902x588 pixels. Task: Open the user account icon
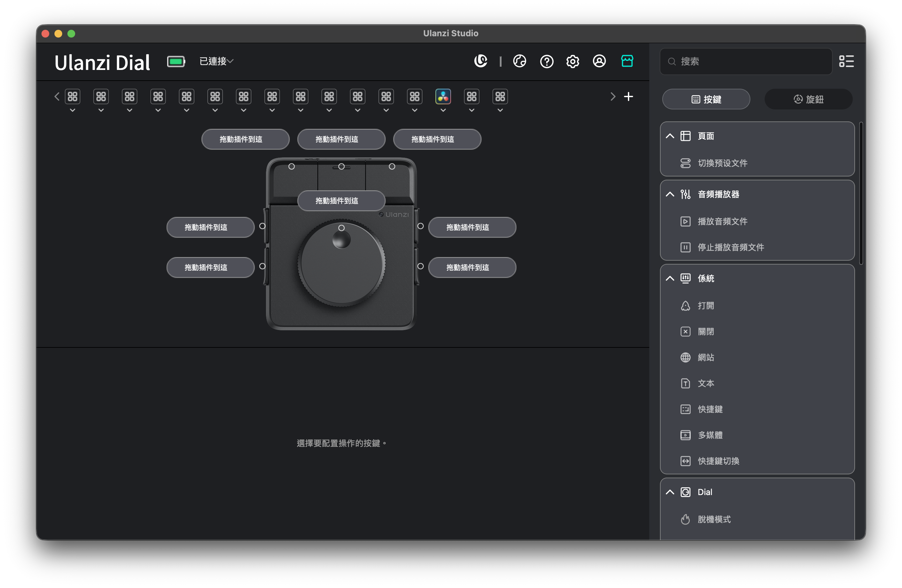[599, 61]
